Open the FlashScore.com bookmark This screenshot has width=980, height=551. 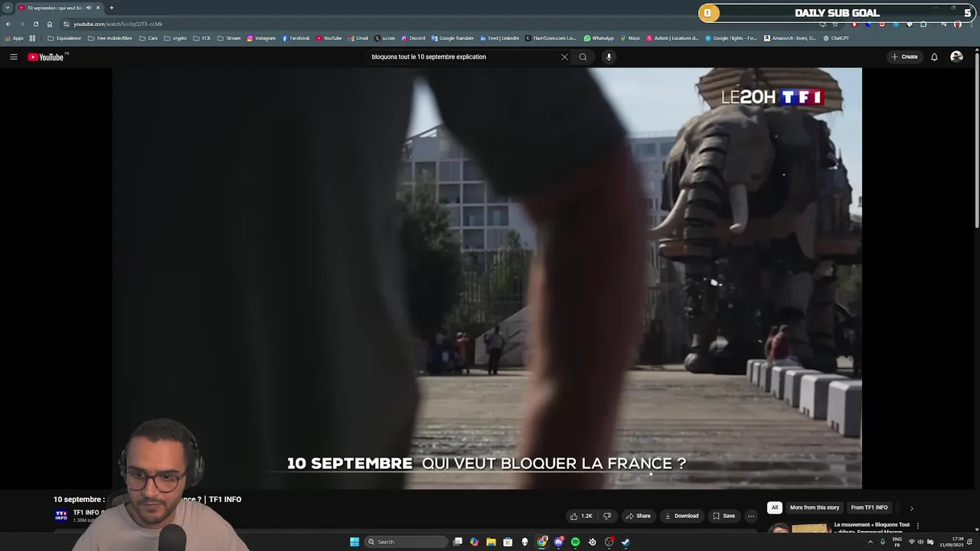coord(550,38)
